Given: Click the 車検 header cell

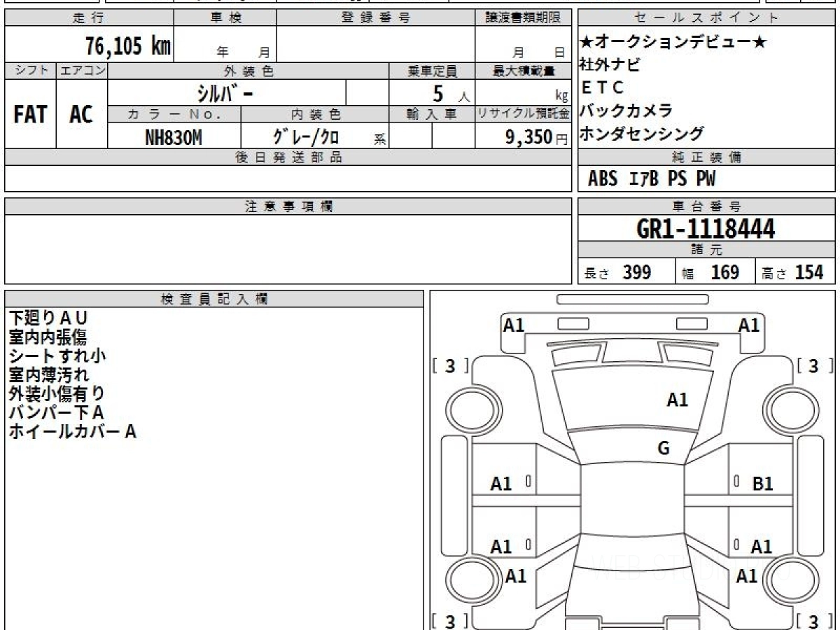Looking at the screenshot, I should click(x=225, y=18).
